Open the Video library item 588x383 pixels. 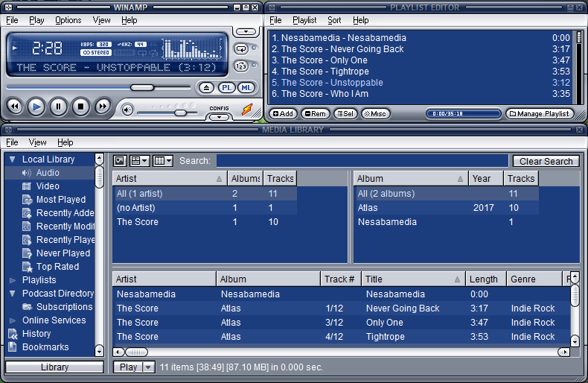tap(48, 186)
